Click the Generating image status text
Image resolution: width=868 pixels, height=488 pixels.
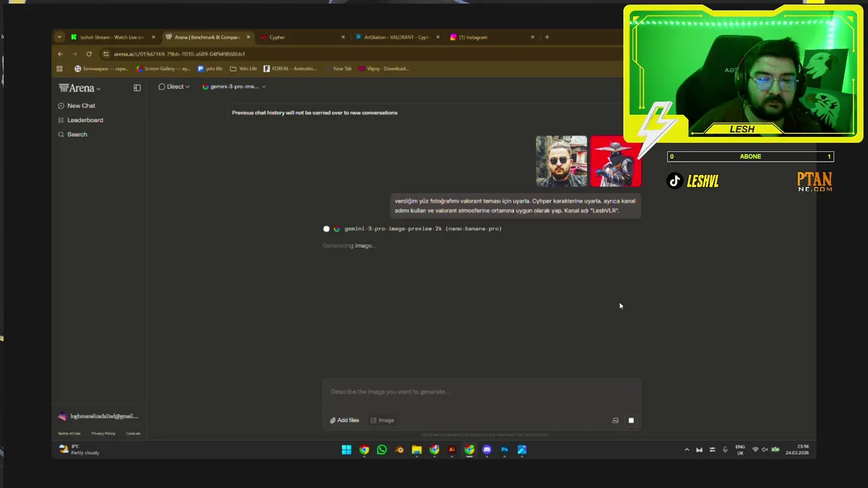[349, 245]
